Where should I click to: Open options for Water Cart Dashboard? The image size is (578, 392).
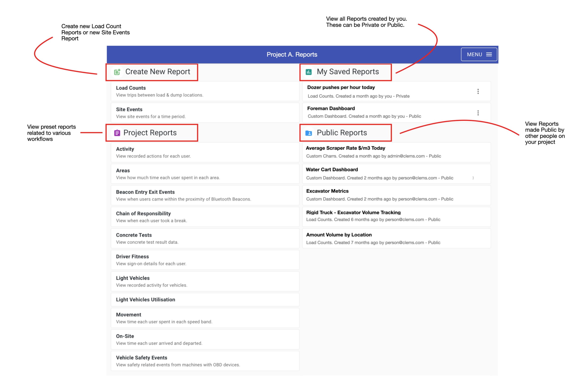(474, 178)
